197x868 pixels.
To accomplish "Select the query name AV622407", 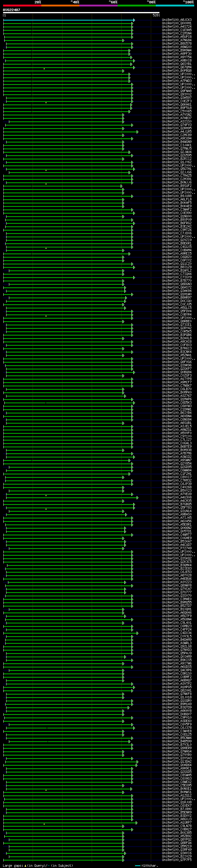I will (11, 10).
